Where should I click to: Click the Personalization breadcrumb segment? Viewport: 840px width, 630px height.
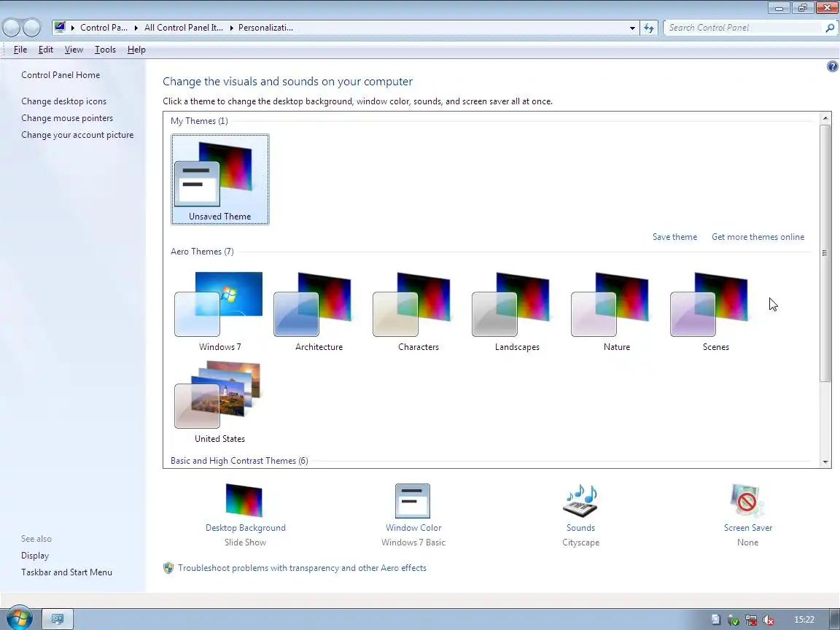coord(265,28)
